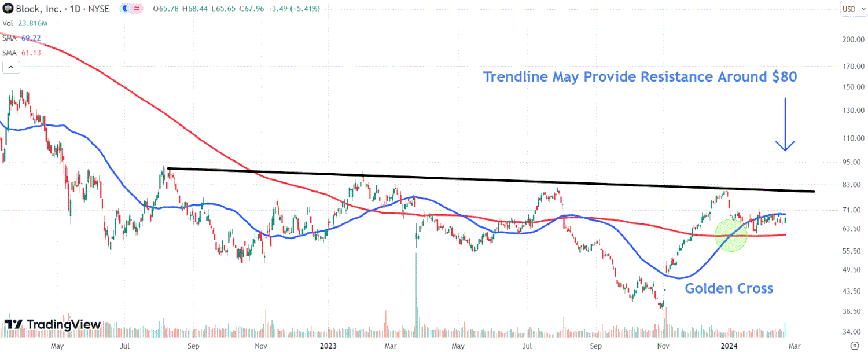Click the 'Trendline May Provide Resistance' text annotation
Viewport: 868px width, 352px height.
click(640, 77)
